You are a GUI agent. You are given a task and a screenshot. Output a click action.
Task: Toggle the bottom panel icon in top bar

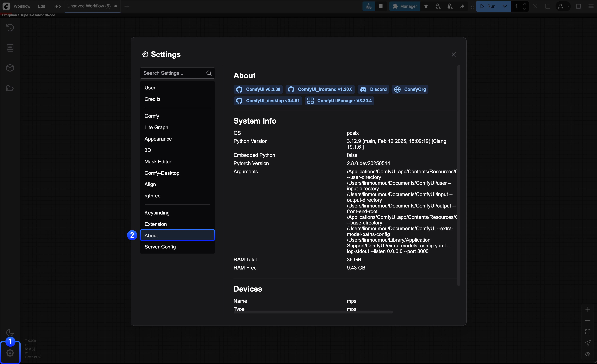coord(578,6)
